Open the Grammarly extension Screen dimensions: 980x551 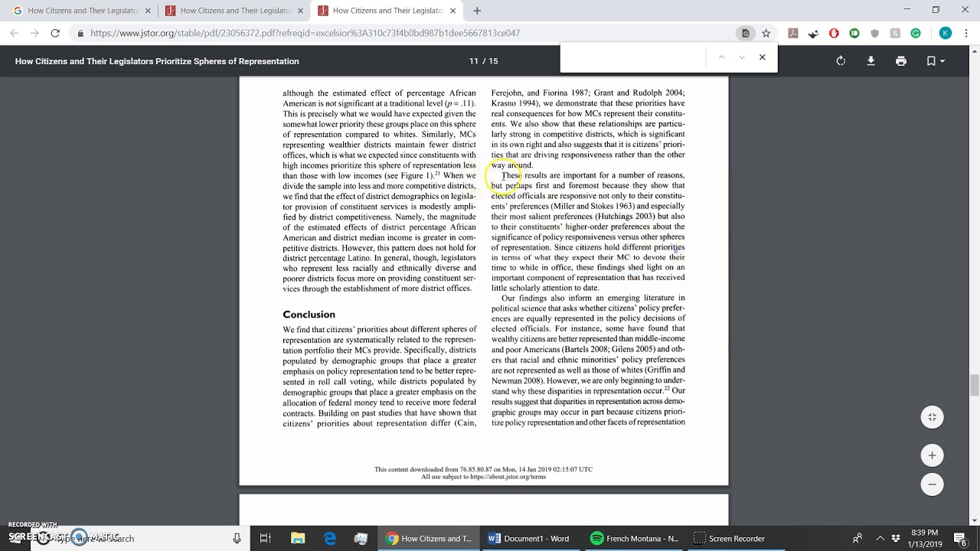point(916,33)
